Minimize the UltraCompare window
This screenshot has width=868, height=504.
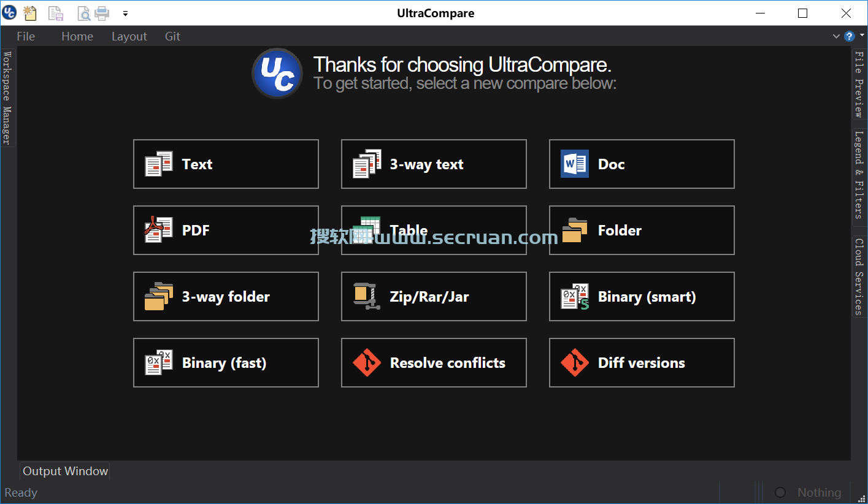tap(761, 13)
